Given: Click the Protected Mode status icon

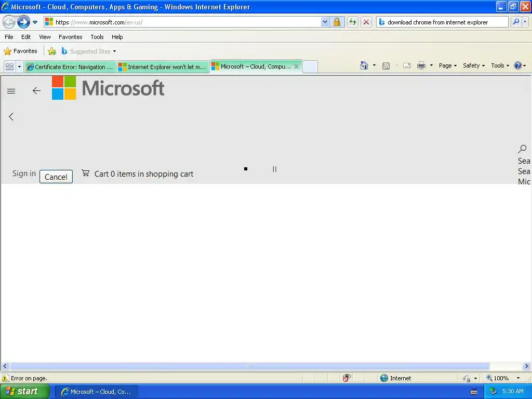Looking at the screenshot, I should pos(467,378).
